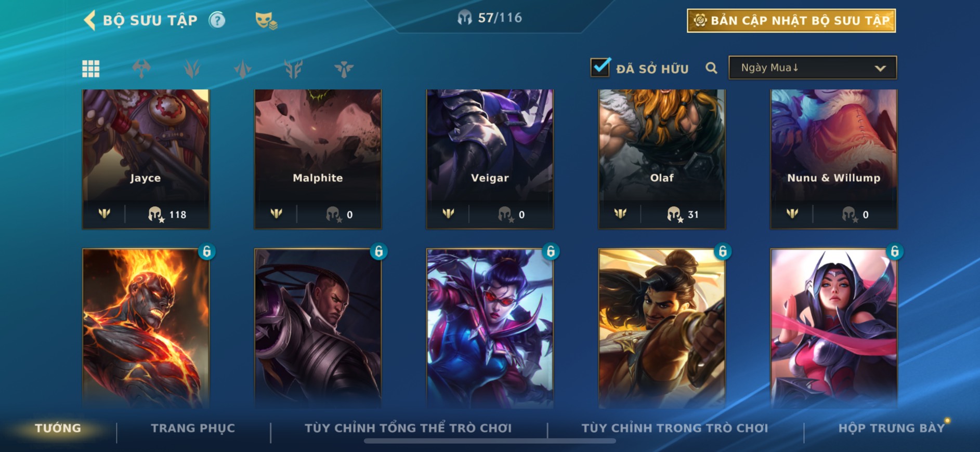This screenshot has width=980, height=452.
Task: Select the Tùy Chỉnh Tổng Thể Trò Chơi tab
Action: coord(408,428)
